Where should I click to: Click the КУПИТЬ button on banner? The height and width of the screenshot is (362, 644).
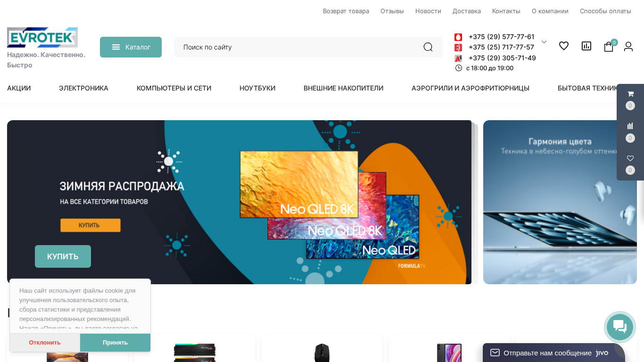[x=63, y=256]
